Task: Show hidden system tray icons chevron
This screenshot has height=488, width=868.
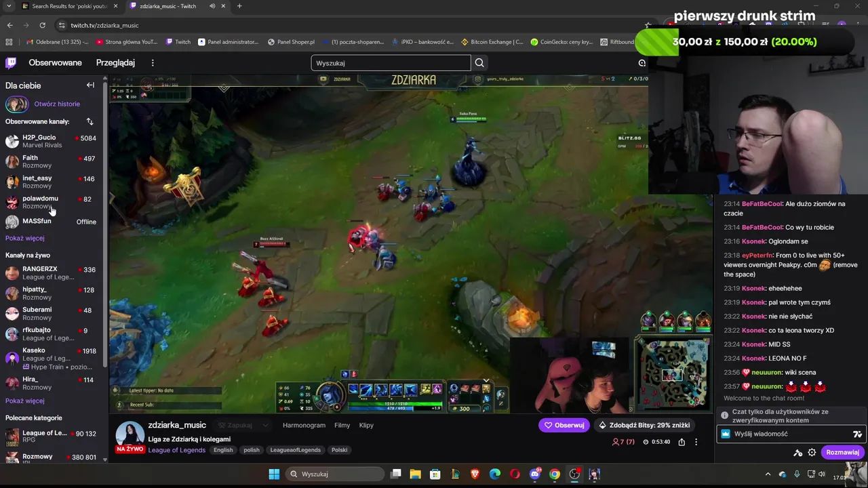Action: click(768, 474)
